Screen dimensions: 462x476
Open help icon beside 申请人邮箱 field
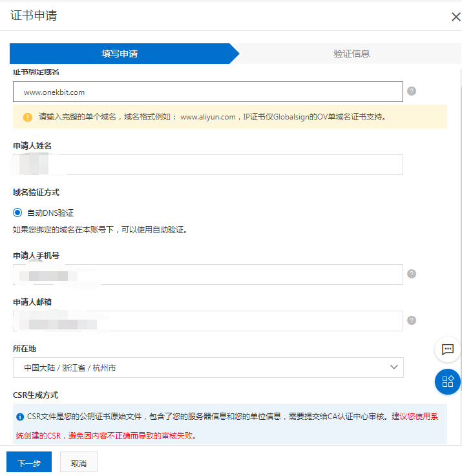click(x=411, y=320)
